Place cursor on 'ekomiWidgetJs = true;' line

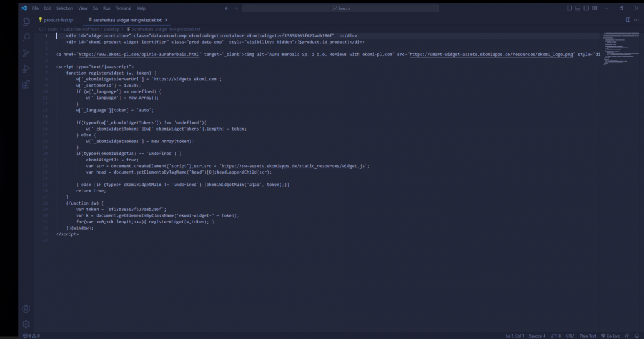[x=112, y=160]
